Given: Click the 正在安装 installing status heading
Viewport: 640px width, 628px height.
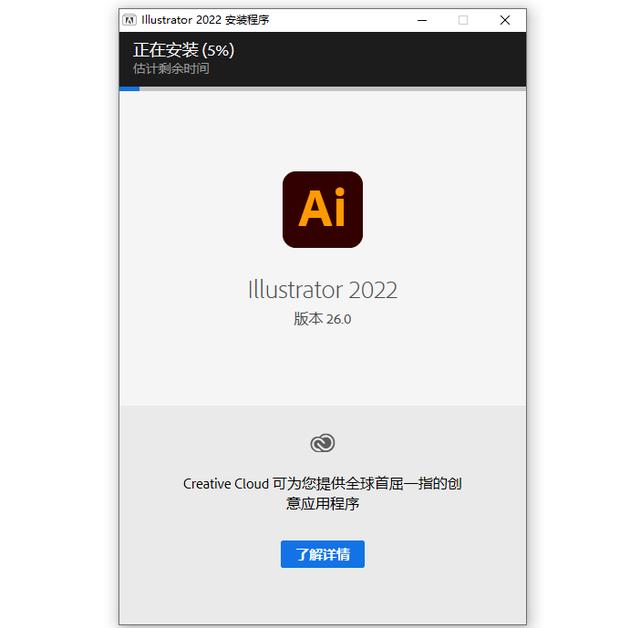Looking at the screenshot, I should coord(166,50).
